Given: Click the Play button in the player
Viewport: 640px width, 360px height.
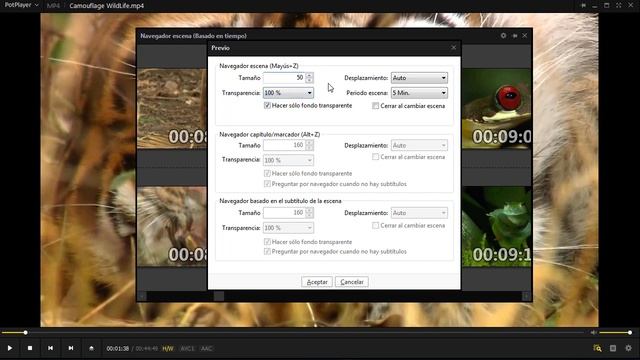Looking at the screenshot, I should coord(10,348).
